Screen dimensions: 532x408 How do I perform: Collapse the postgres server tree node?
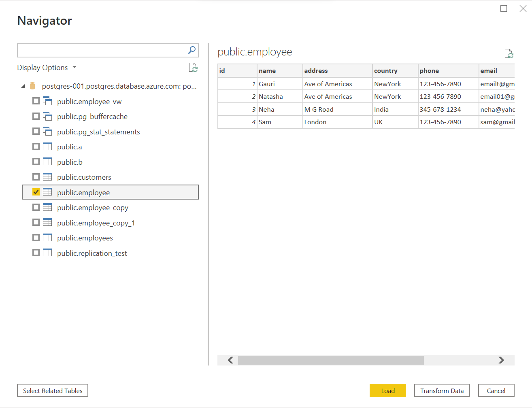23,86
